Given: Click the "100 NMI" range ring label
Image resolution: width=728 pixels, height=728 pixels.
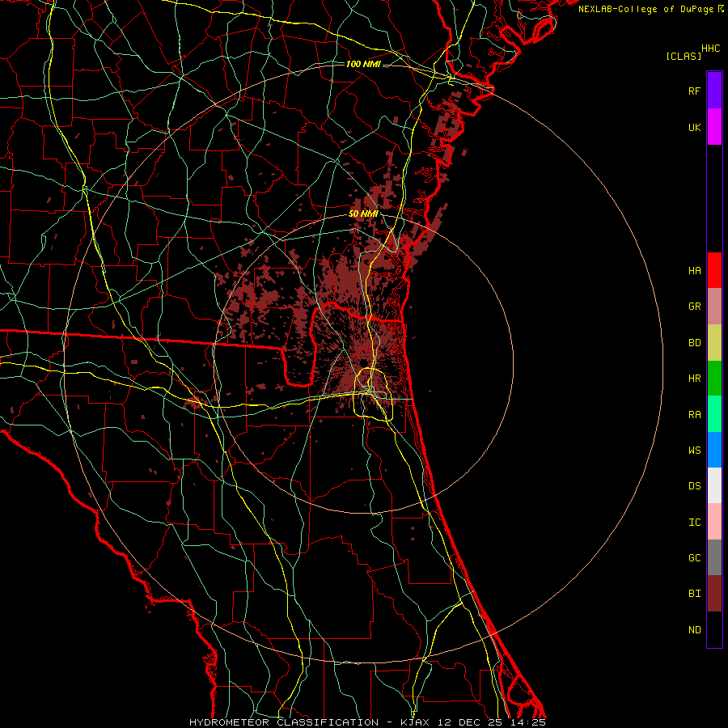Looking at the screenshot, I should click(363, 64).
